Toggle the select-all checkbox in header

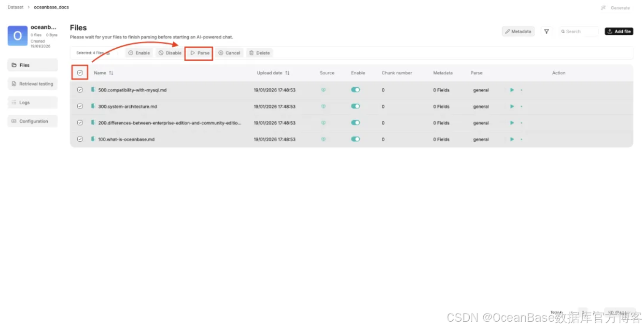click(80, 73)
